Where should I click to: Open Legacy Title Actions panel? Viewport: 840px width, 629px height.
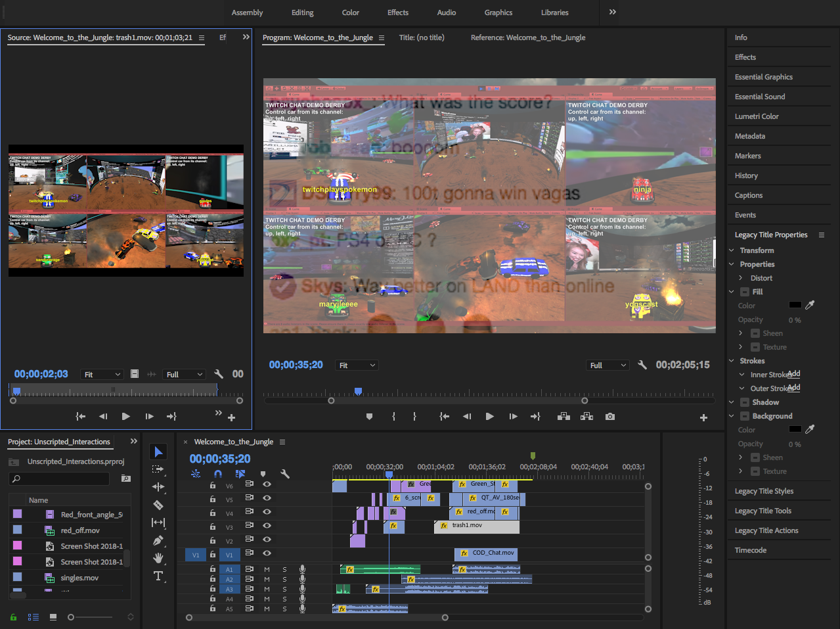tap(766, 530)
